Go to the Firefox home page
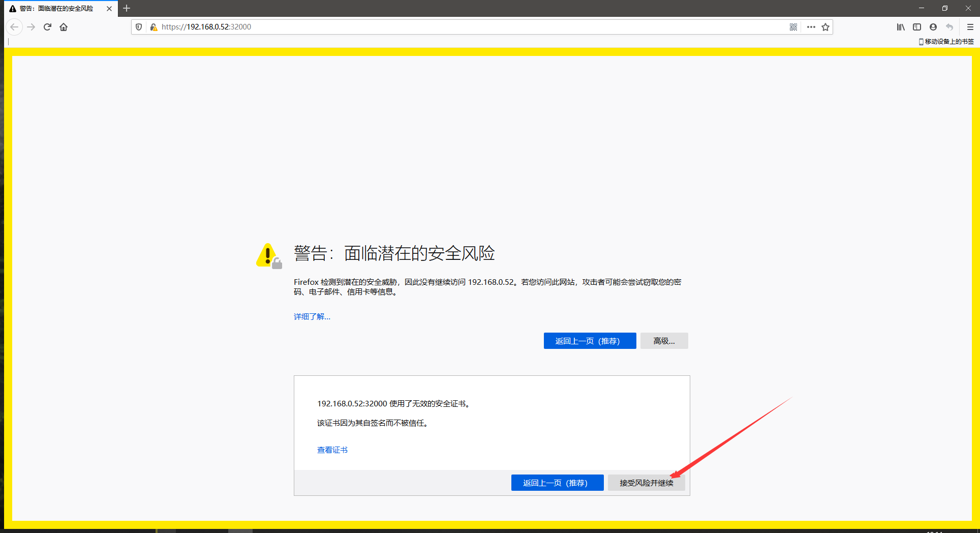This screenshot has height=533, width=980. point(64,27)
